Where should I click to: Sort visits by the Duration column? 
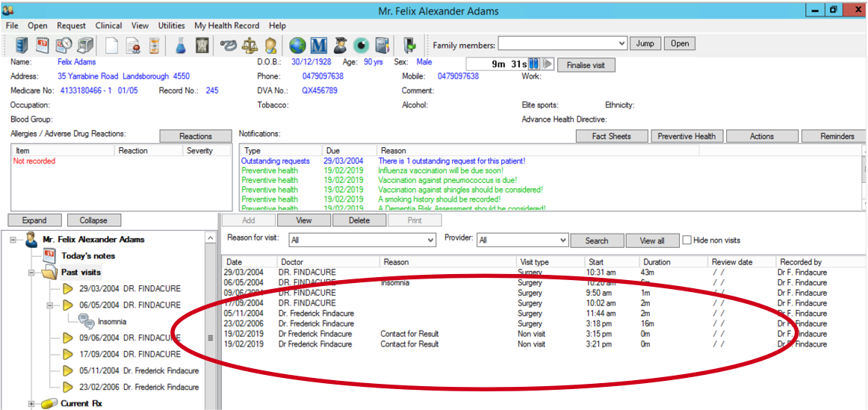(x=674, y=261)
